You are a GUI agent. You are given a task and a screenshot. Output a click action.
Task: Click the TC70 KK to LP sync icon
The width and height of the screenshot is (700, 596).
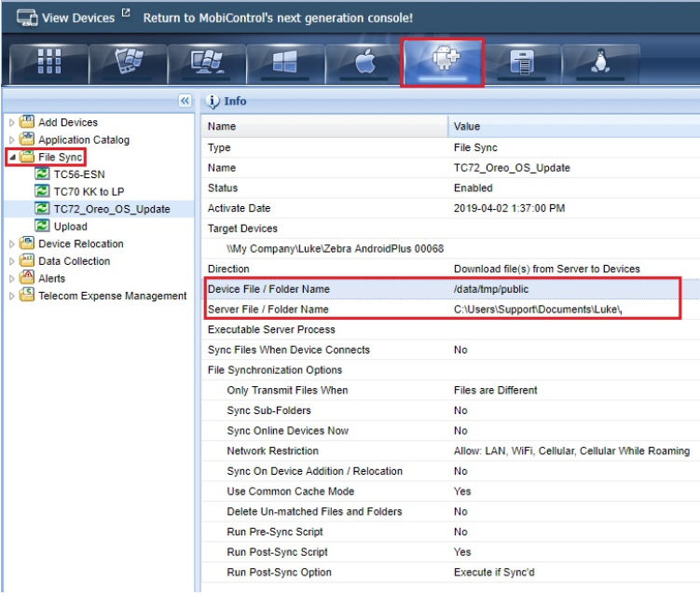pos(42,191)
